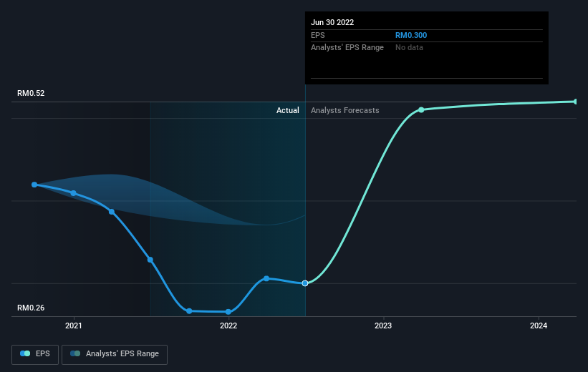
Task: Click the EPS point in spring 2021
Action: click(x=112, y=212)
